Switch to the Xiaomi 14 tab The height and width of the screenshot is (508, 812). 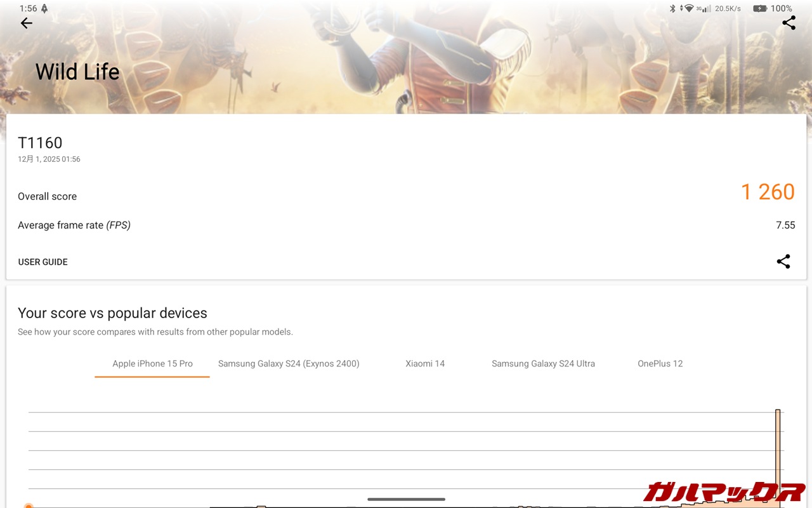pos(425,364)
